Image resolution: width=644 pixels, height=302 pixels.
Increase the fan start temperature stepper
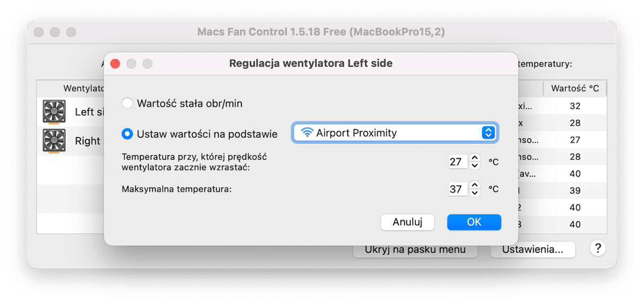[x=475, y=158]
